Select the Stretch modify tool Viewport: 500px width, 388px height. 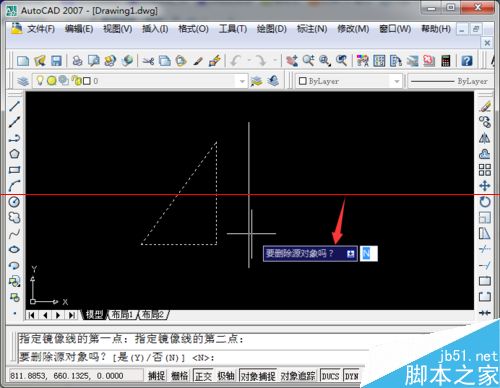point(485,234)
